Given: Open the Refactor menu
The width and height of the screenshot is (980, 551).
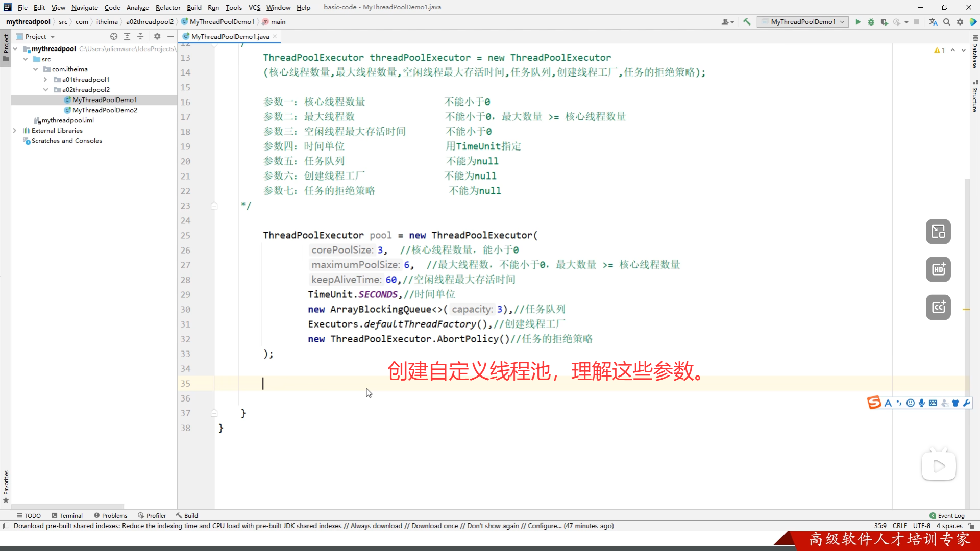Looking at the screenshot, I should pos(168,7).
